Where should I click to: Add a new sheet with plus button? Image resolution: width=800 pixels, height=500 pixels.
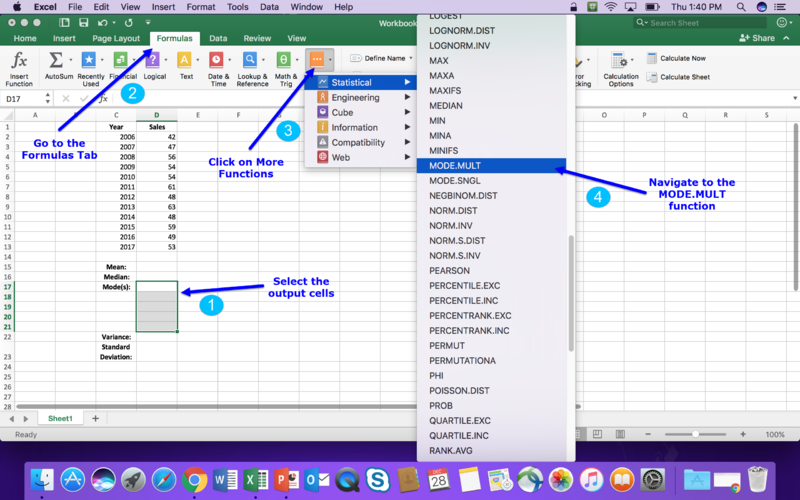[x=96, y=418]
